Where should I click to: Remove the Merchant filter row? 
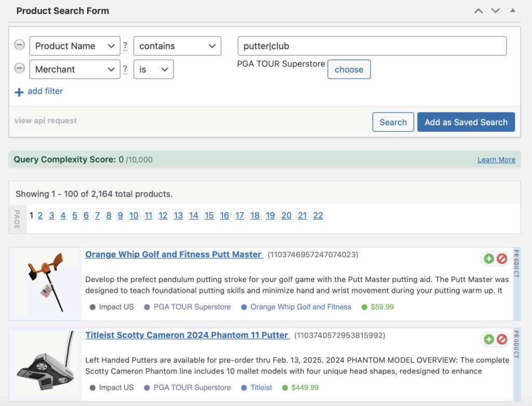click(x=19, y=69)
